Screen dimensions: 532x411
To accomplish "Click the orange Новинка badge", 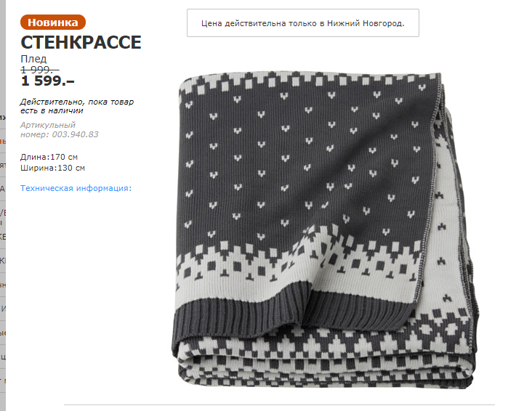I will click(53, 23).
